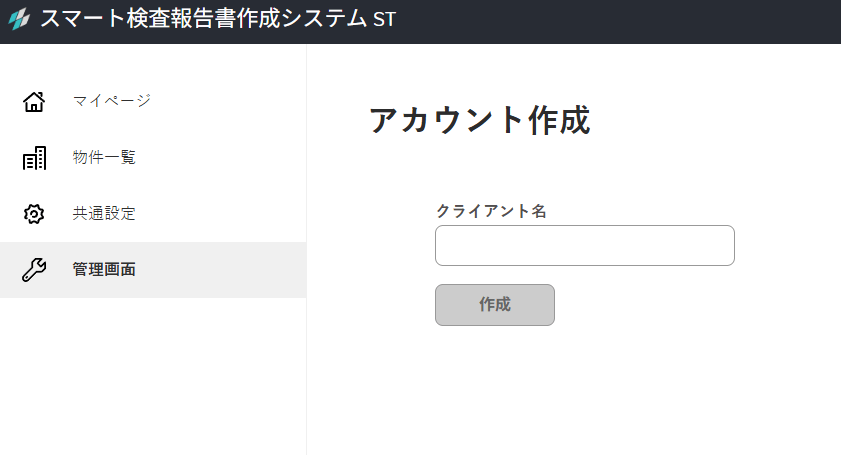Viewport: 841px width, 455px height.
Task: Focus the クライアント名 text input field
Action: click(x=584, y=246)
